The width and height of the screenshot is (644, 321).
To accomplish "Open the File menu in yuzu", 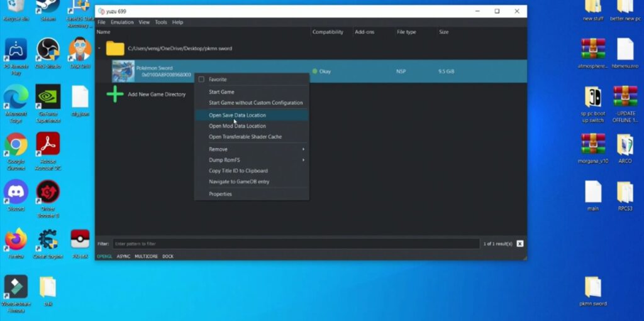I will 101,22.
